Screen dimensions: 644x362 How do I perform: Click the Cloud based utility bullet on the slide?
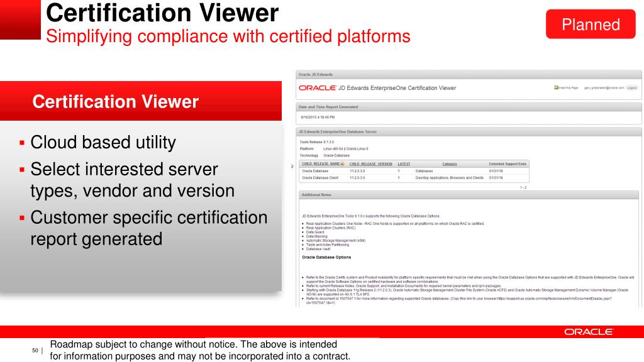click(x=103, y=143)
